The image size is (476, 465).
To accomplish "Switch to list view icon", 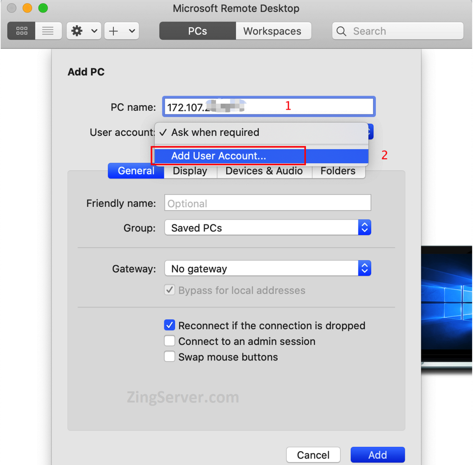I will [x=48, y=31].
